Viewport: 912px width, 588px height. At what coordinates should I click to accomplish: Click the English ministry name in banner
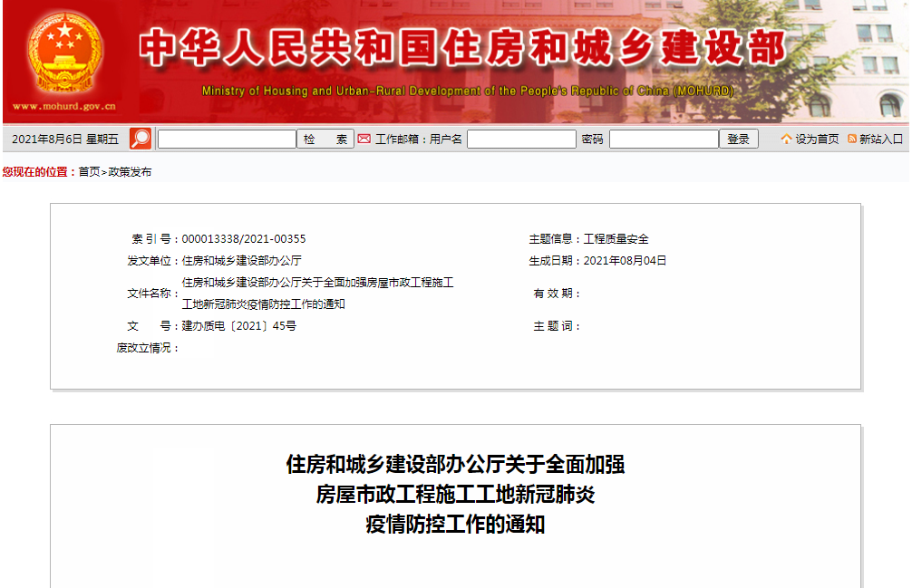click(x=468, y=91)
